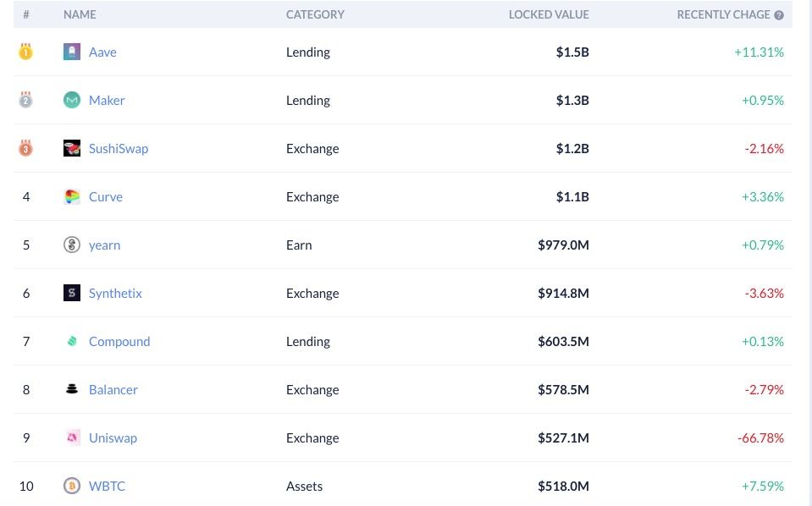812x506 pixels.
Task: Open the Aave project link
Action: [x=102, y=52]
